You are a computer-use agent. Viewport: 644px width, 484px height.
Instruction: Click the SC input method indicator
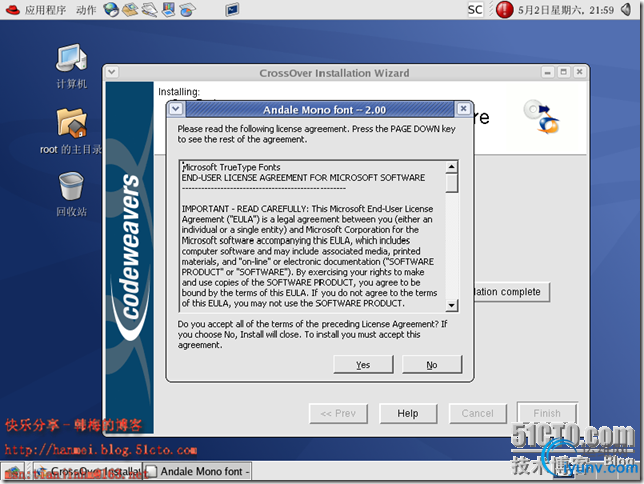click(475, 9)
